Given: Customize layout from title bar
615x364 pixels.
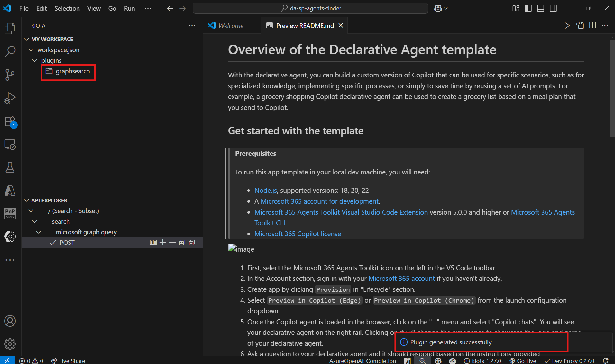Looking at the screenshot, I should [516, 8].
